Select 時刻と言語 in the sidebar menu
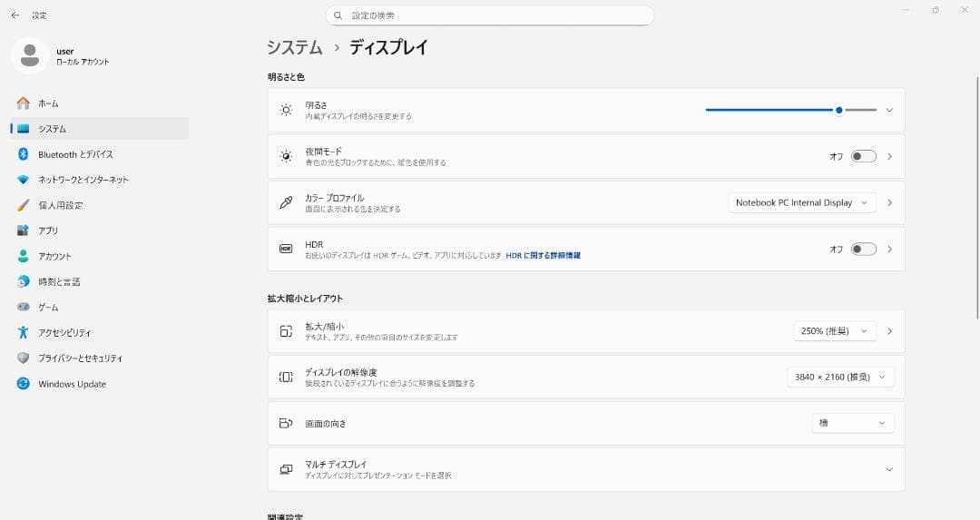The height and width of the screenshot is (520, 980). click(x=59, y=281)
